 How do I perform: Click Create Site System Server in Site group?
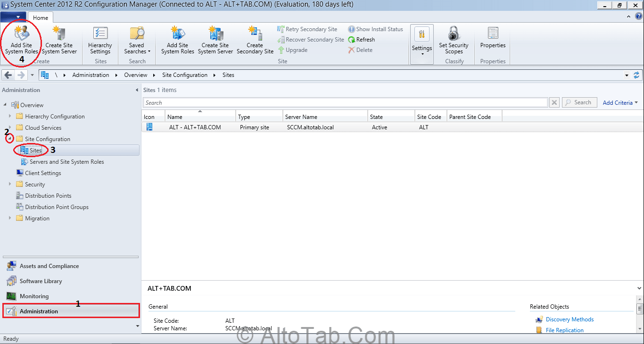(x=215, y=41)
